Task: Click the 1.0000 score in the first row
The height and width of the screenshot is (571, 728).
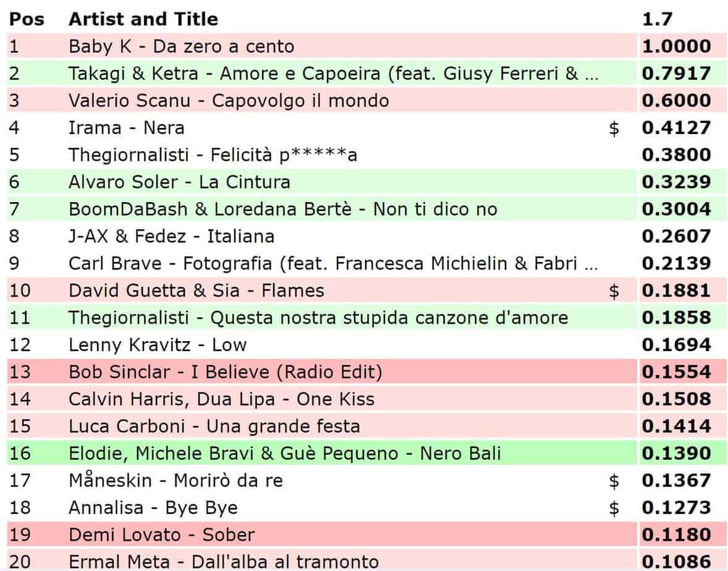Action: coord(676,46)
